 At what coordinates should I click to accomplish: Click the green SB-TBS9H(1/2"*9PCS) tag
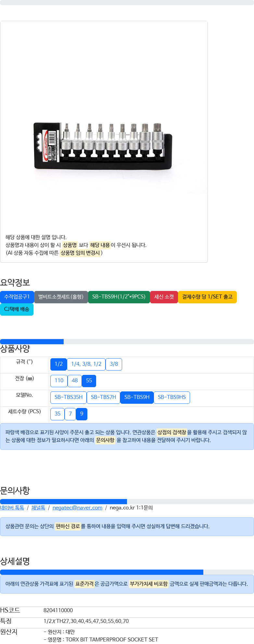[119, 297]
